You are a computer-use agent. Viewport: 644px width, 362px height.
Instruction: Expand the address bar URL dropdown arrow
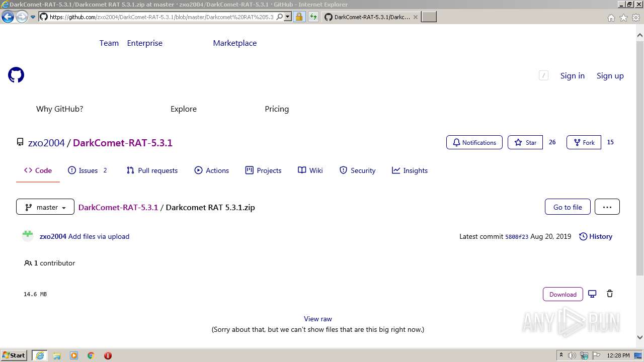click(x=288, y=17)
